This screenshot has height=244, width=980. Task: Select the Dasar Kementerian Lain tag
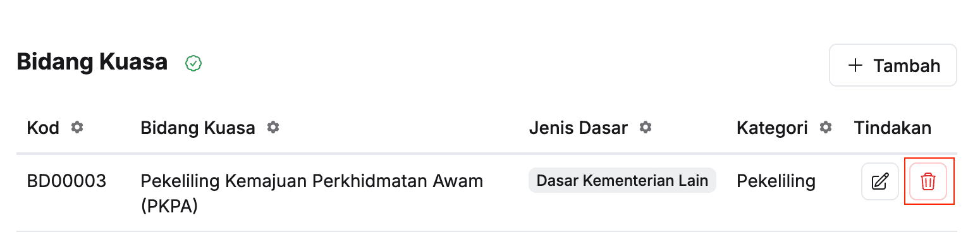(x=622, y=180)
